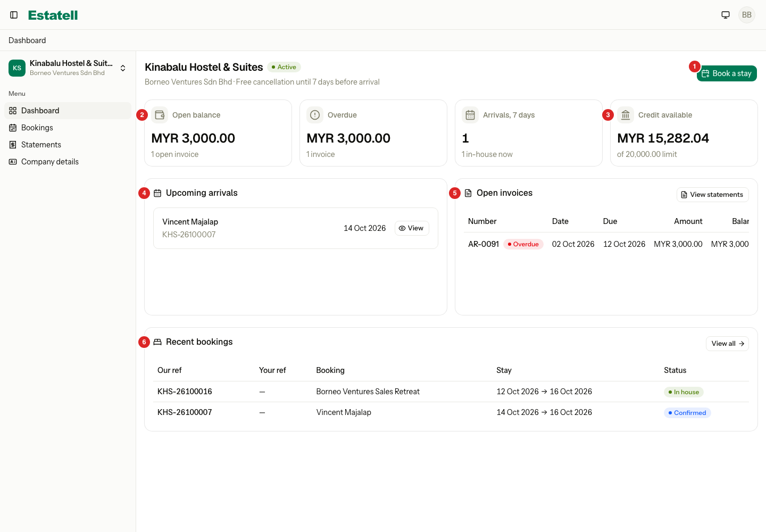766x532 pixels.
Task: Click the Arrivals calendar icon
Action: (x=470, y=115)
